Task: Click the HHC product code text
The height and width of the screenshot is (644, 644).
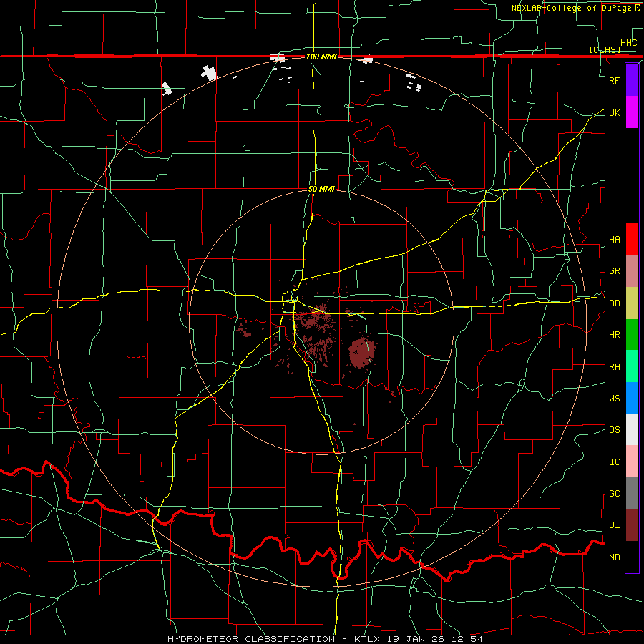Action: coord(629,43)
